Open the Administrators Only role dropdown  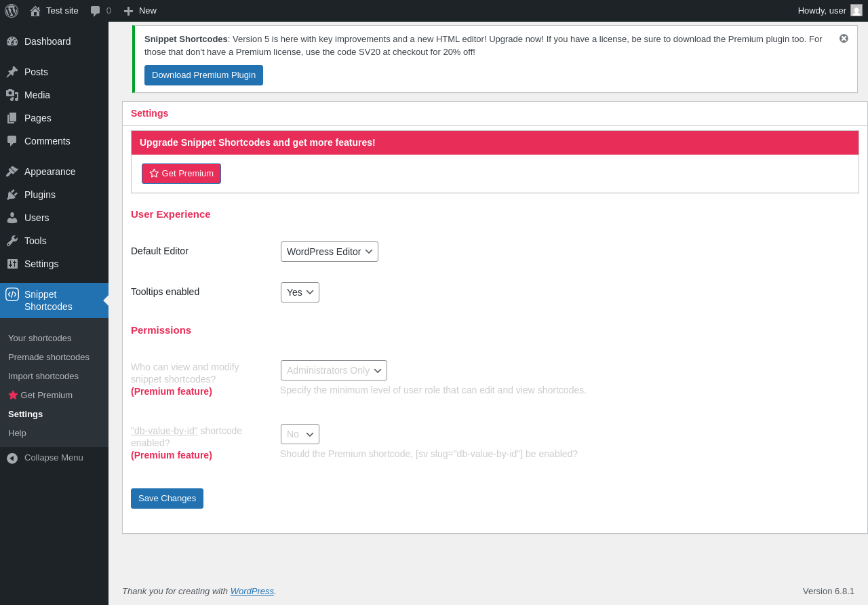334,370
